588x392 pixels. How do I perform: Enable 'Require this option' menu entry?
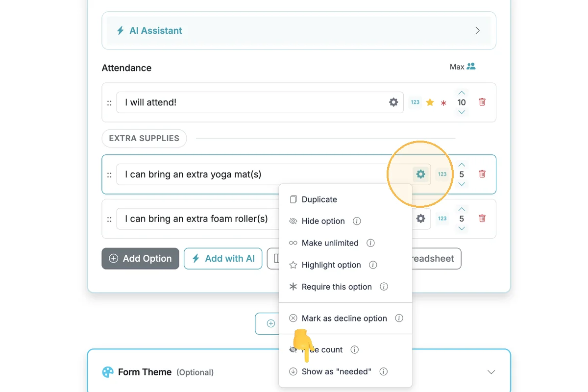tap(336, 287)
